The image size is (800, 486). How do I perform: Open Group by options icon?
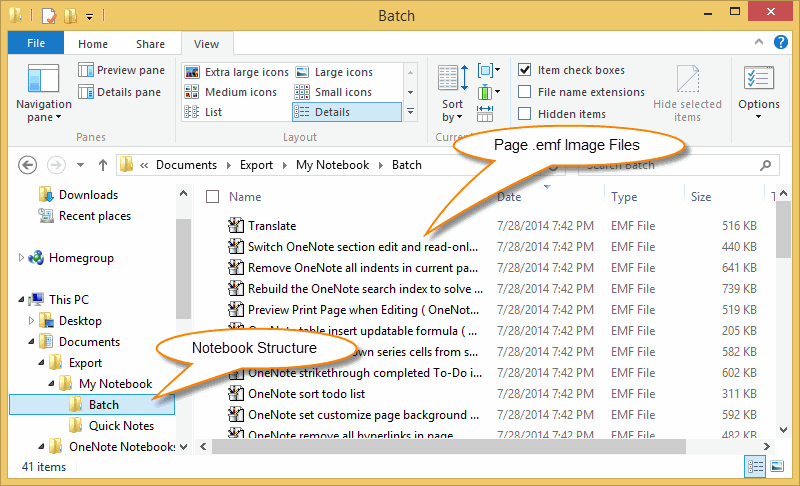tap(488, 70)
